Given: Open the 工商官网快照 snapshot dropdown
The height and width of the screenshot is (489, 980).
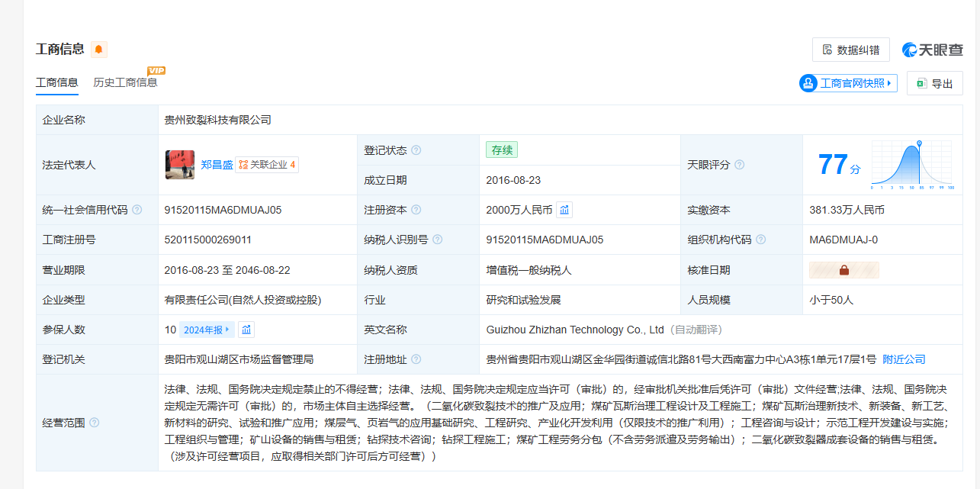Looking at the screenshot, I should pos(848,83).
